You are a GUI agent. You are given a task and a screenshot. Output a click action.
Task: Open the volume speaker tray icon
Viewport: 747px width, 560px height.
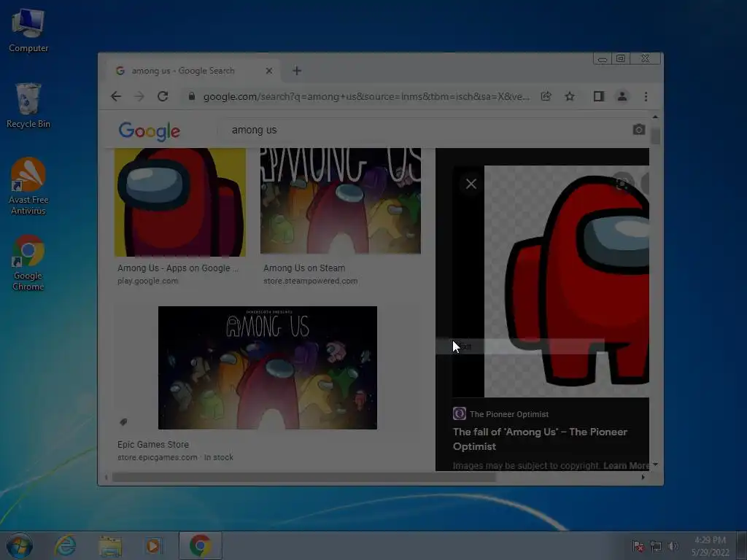673,546
